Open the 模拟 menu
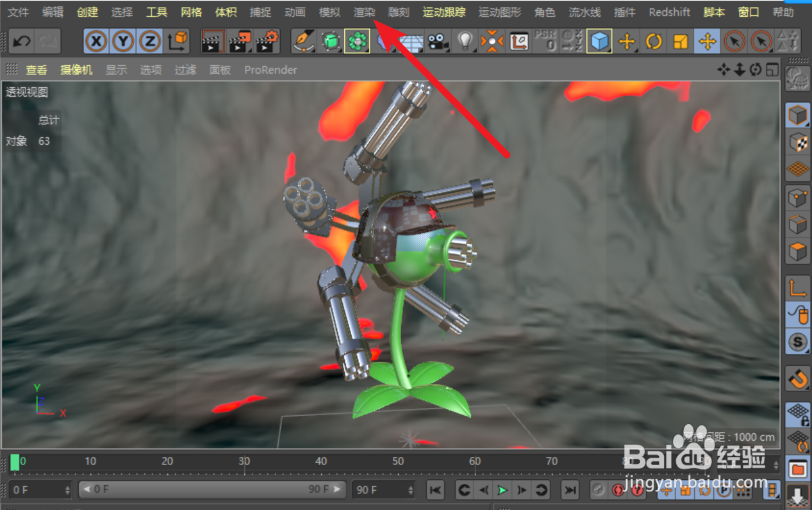 pos(329,12)
